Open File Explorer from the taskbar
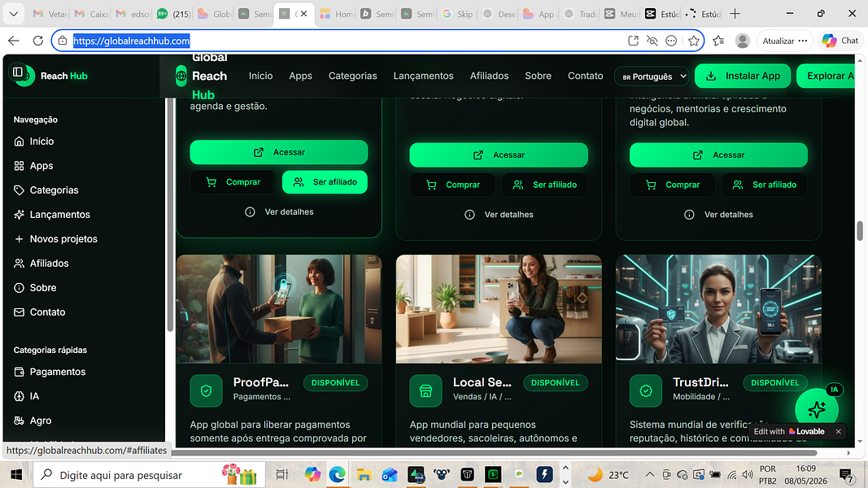Viewport: 868px width, 488px height. 364,475
